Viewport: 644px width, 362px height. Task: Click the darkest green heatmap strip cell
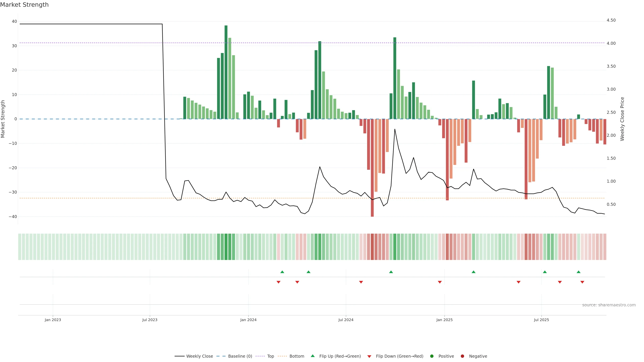tap(226, 247)
